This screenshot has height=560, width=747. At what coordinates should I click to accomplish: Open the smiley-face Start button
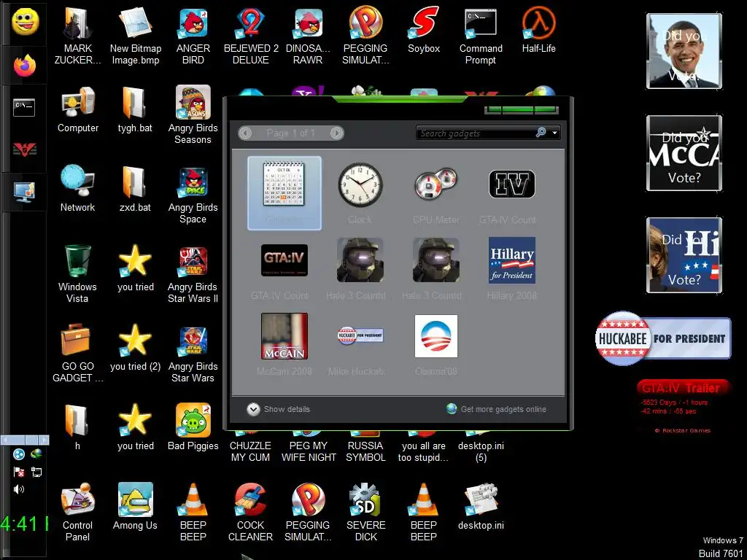pos(26,21)
